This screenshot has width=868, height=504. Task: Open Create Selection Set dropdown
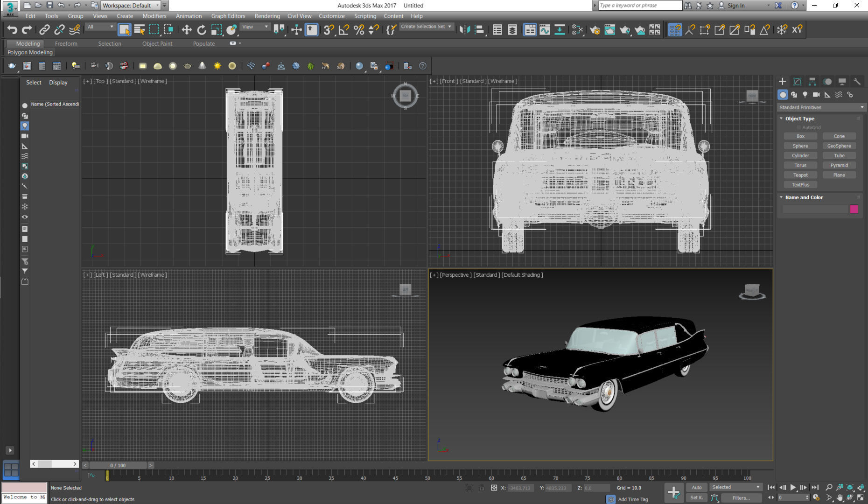426,27
